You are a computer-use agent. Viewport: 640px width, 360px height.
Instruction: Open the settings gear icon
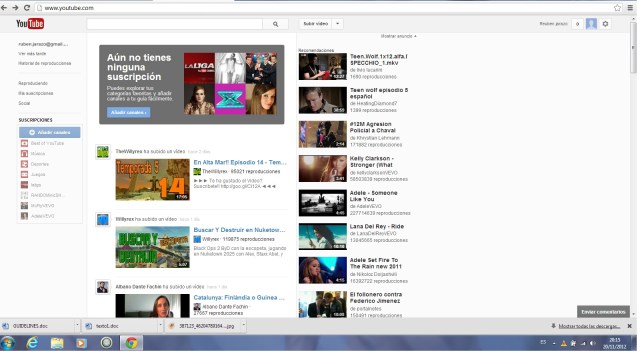click(x=605, y=24)
